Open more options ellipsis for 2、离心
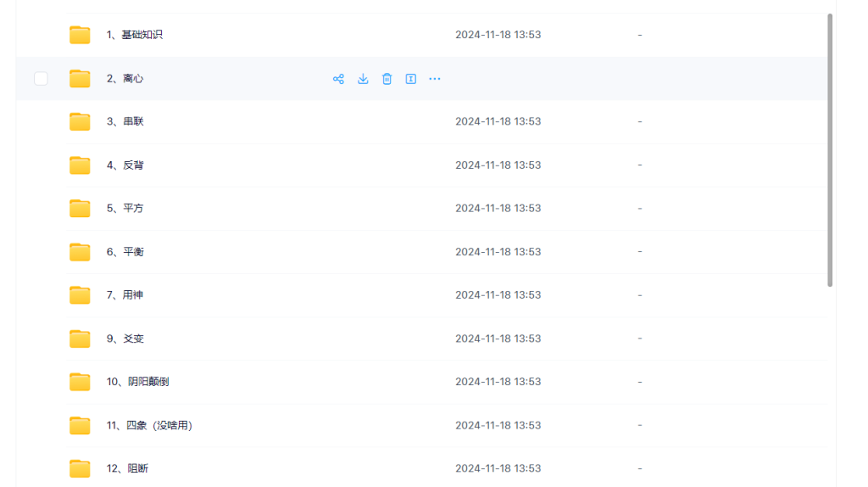 tap(435, 79)
